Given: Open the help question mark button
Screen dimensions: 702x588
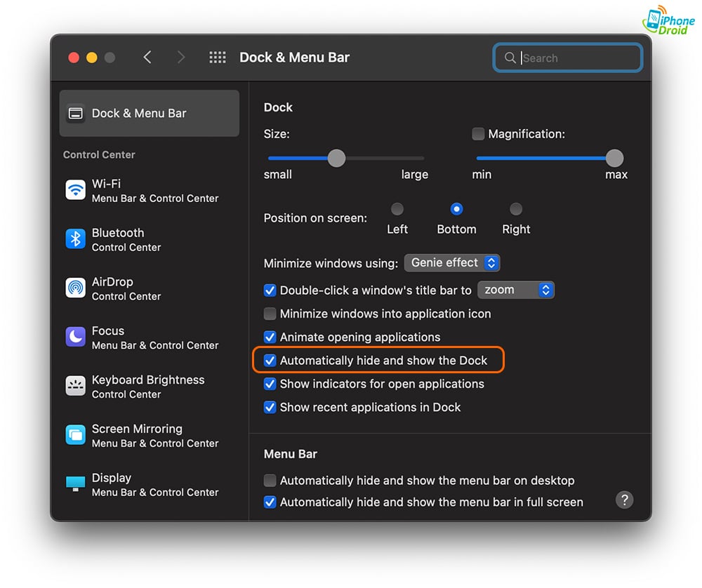Looking at the screenshot, I should pos(624,500).
